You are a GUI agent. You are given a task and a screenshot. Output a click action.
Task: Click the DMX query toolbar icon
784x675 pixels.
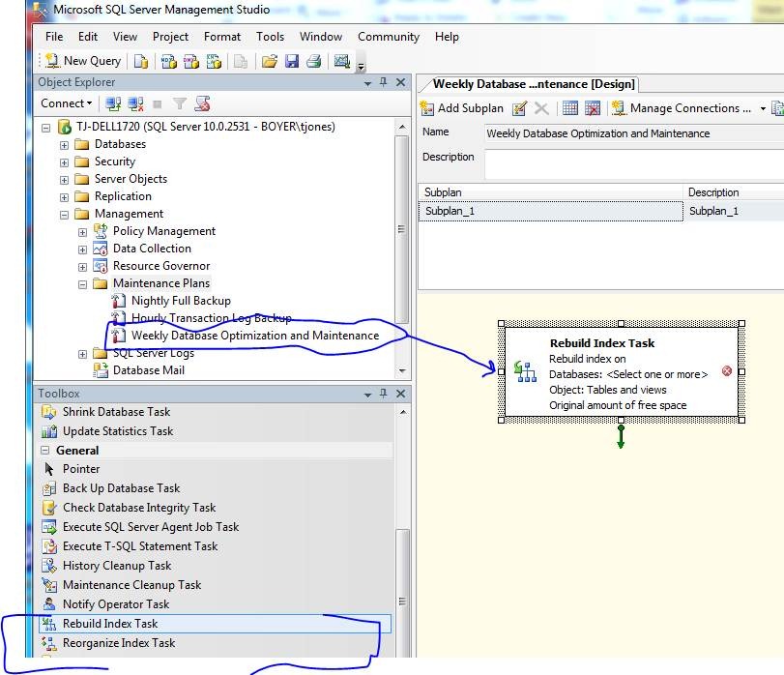[191, 62]
